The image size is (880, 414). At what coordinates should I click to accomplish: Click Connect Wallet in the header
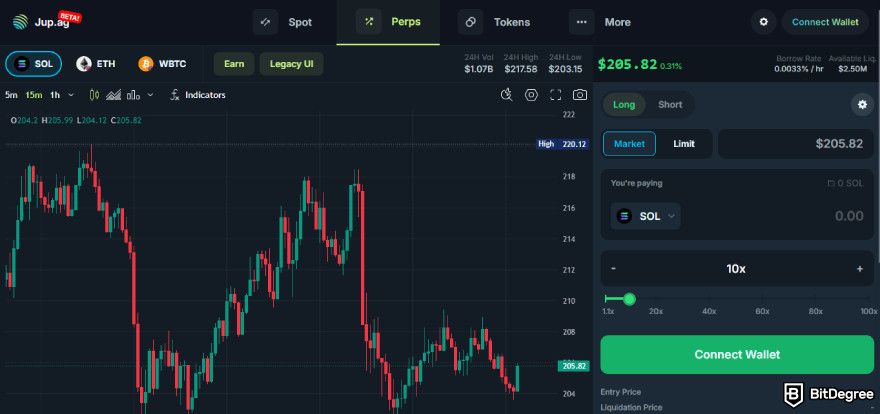(x=825, y=22)
